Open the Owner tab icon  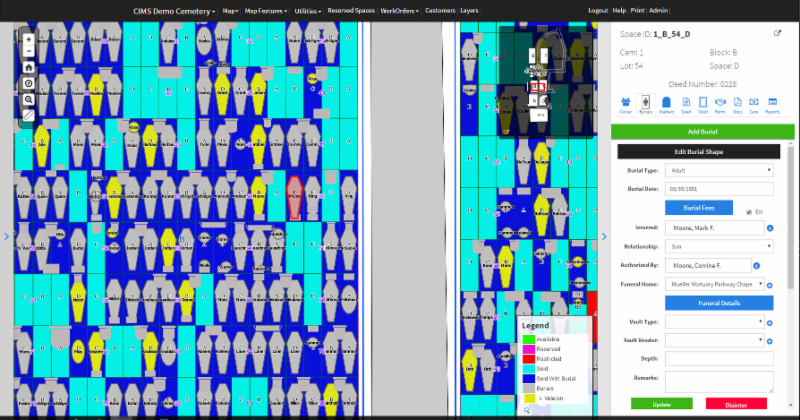click(x=625, y=104)
